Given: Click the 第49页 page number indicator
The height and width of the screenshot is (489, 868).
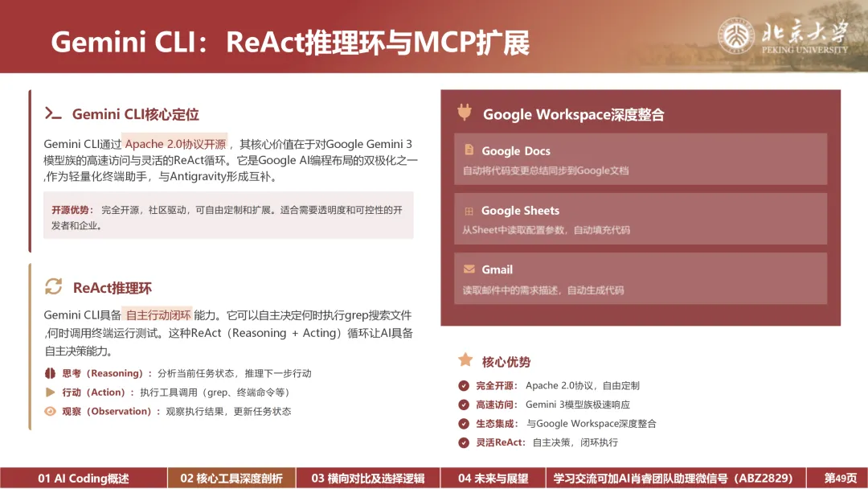Looking at the screenshot, I should [x=837, y=478].
